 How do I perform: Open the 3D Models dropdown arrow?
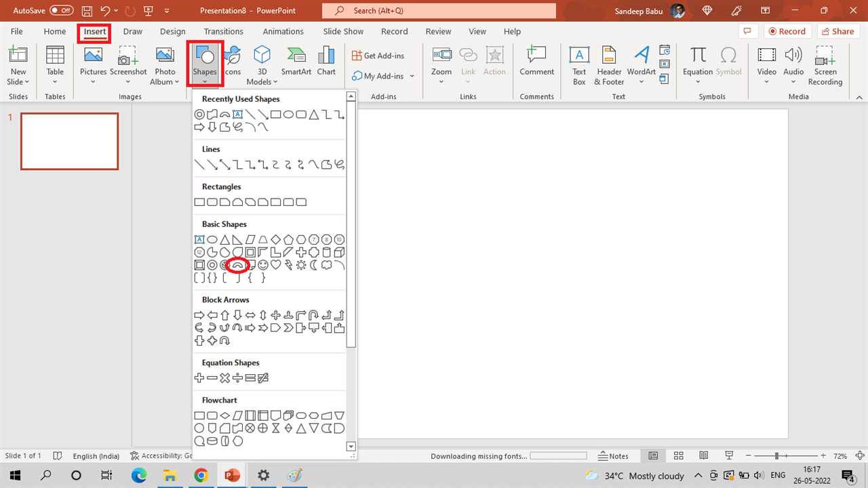click(275, 82)
